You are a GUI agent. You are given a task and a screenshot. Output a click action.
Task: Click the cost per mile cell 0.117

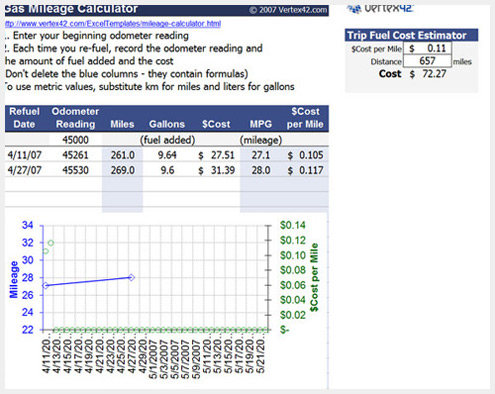305,170
